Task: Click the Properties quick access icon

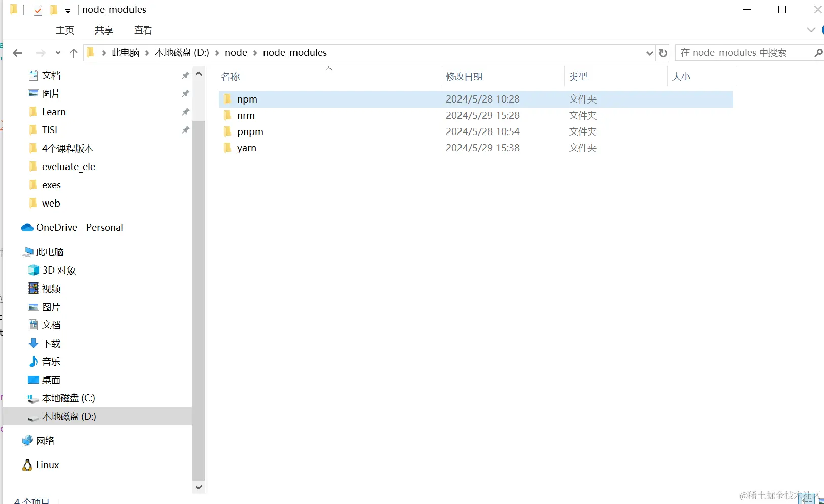Action: pyautogui.click(x=38, y=10)
